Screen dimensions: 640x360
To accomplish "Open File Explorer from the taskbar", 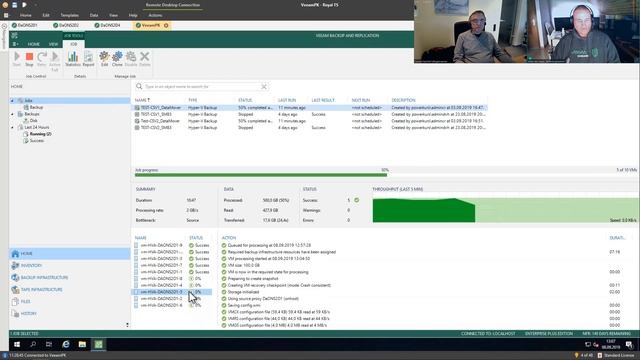I will point(82,344).
